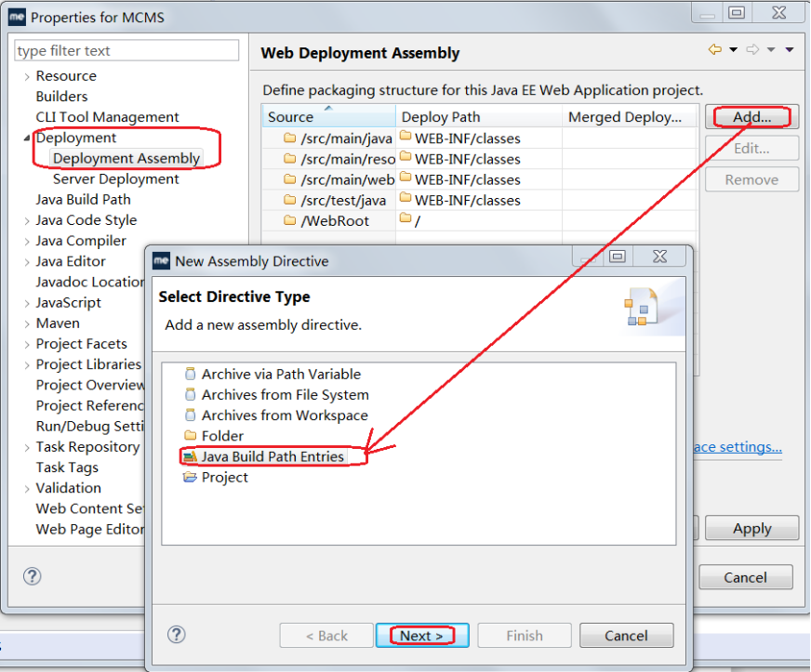
Task: Select the Task Repository tree item
Action: [87, 447]
